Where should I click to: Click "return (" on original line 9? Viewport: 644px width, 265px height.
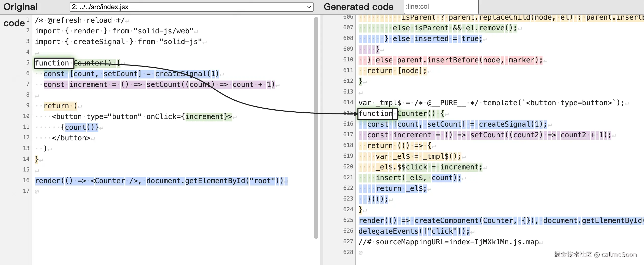(x=60, y=106)
